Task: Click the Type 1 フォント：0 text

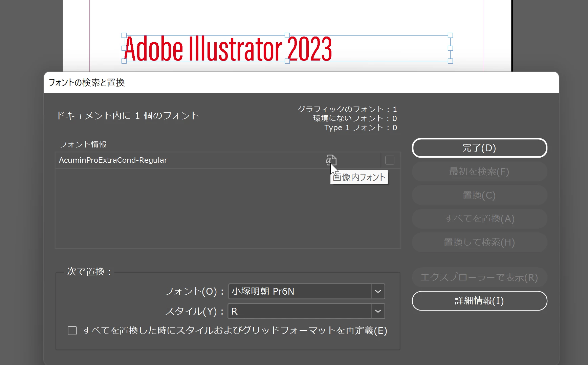Action: [x=361, y=128]
